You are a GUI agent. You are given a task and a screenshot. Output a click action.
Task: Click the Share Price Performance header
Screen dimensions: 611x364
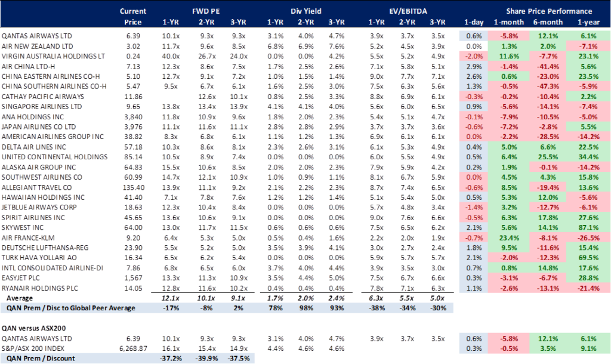[x=549, y=11]
